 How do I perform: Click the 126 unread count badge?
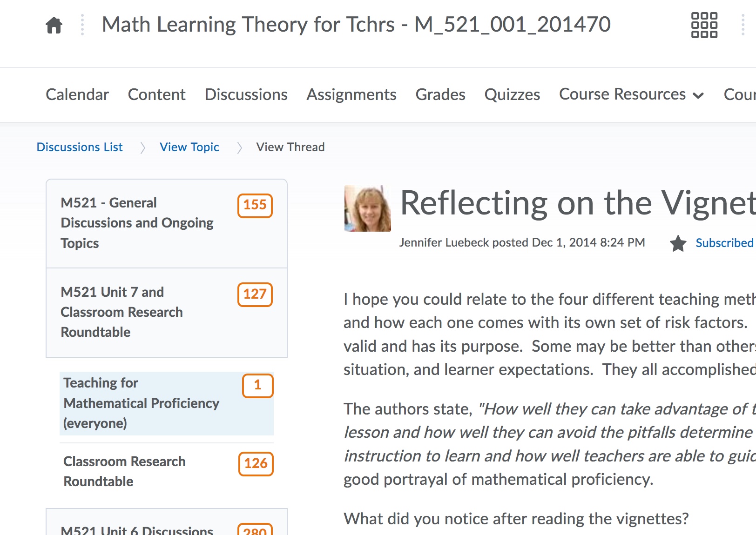click(256, 464)
